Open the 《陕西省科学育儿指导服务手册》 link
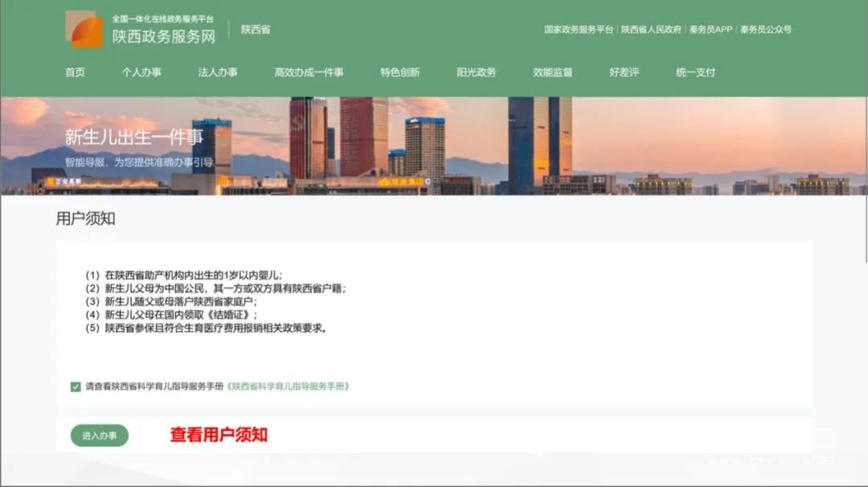The height and width of the screenshot is (487, 868). pyautogui.click(x=288, y=387)
